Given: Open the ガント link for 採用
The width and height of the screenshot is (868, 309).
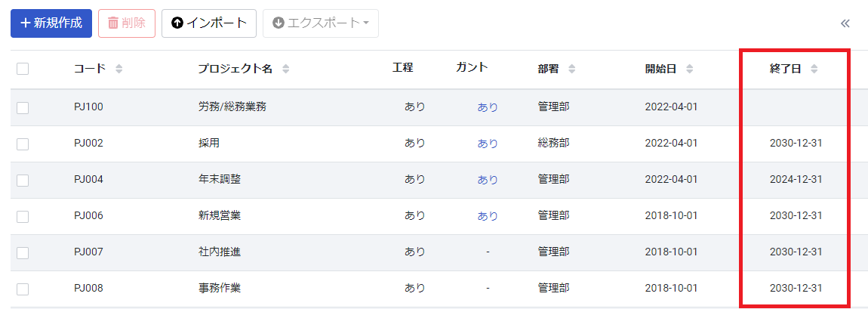Looking at the screenshot, I should click(x=488, y=144).
